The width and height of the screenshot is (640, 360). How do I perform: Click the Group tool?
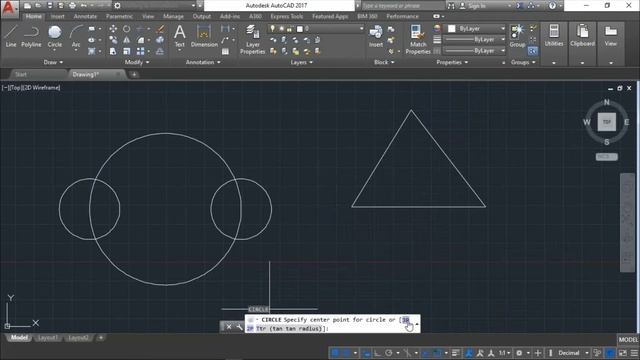pyautogui.click(x=517, y=36)
